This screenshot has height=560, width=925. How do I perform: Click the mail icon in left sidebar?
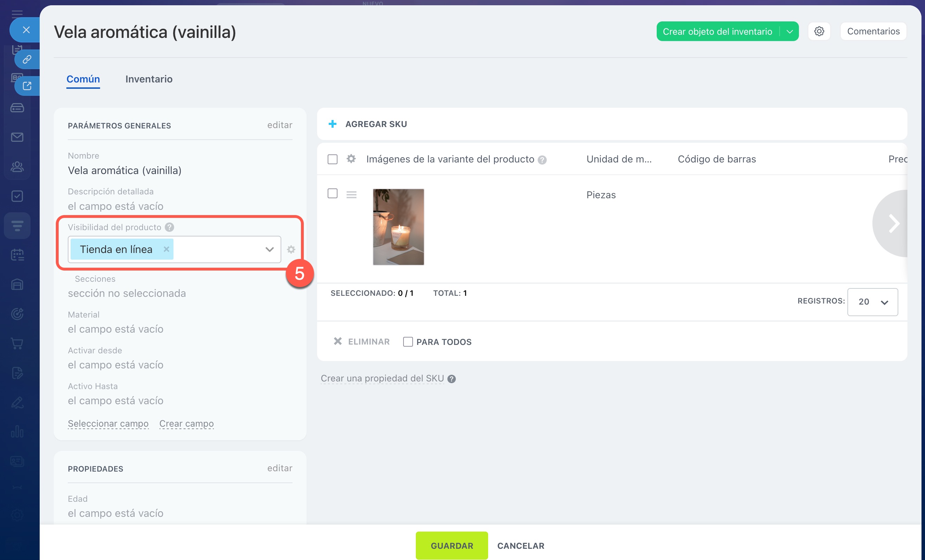pyautogui.click(x=17, y=137)
